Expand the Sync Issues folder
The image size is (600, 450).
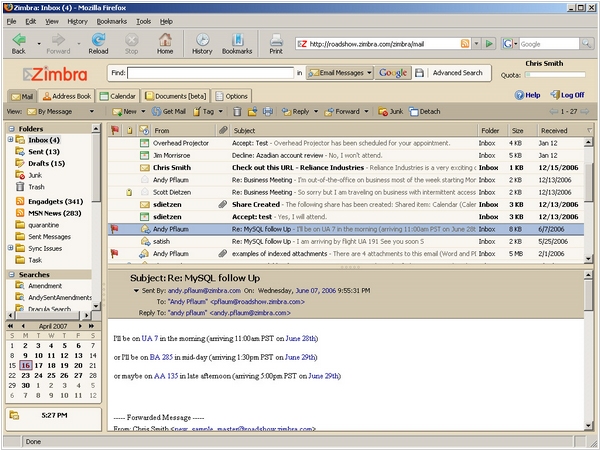(10, 248)
